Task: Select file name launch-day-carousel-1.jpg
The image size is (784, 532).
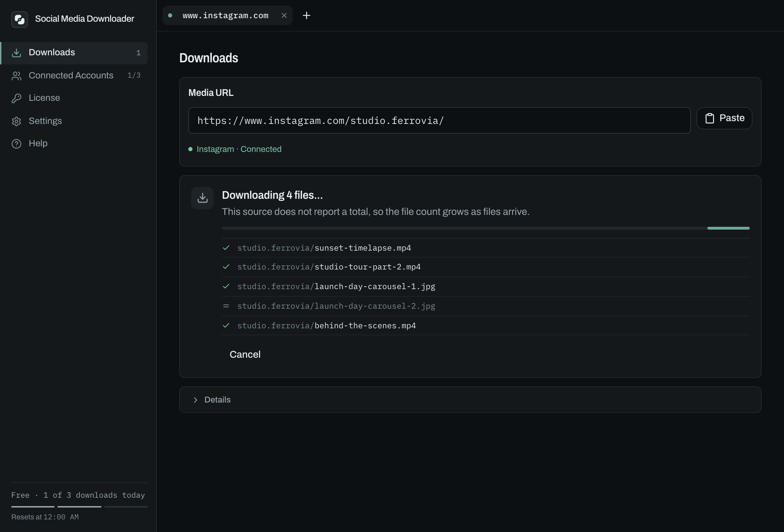Action: [x=375, y=286]
